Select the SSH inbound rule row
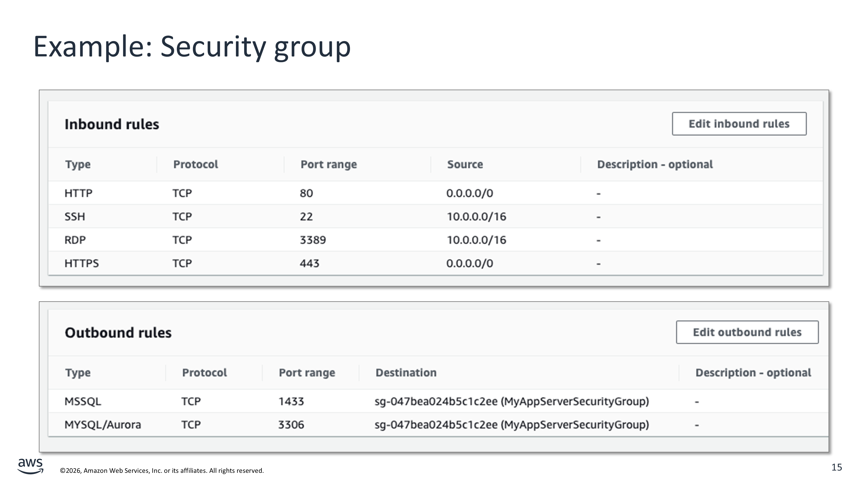 pos(75,216)
